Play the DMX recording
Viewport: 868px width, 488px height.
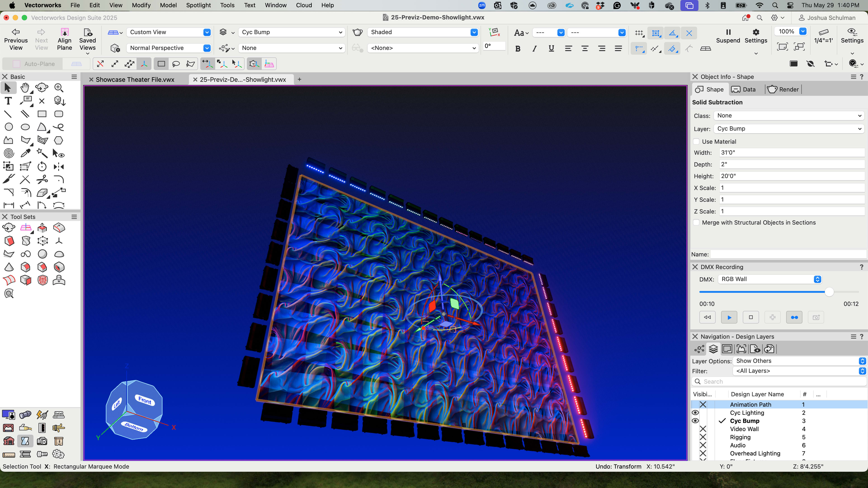729,317
